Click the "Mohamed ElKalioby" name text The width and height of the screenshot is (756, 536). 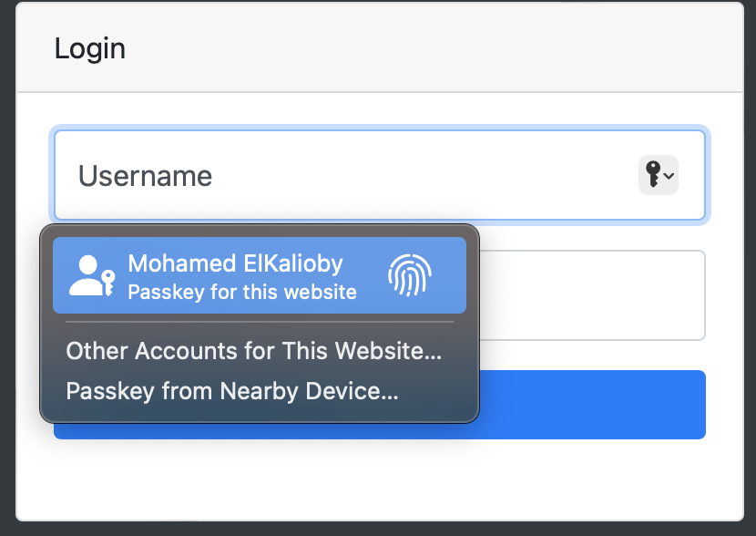click(x=235, y=263)
